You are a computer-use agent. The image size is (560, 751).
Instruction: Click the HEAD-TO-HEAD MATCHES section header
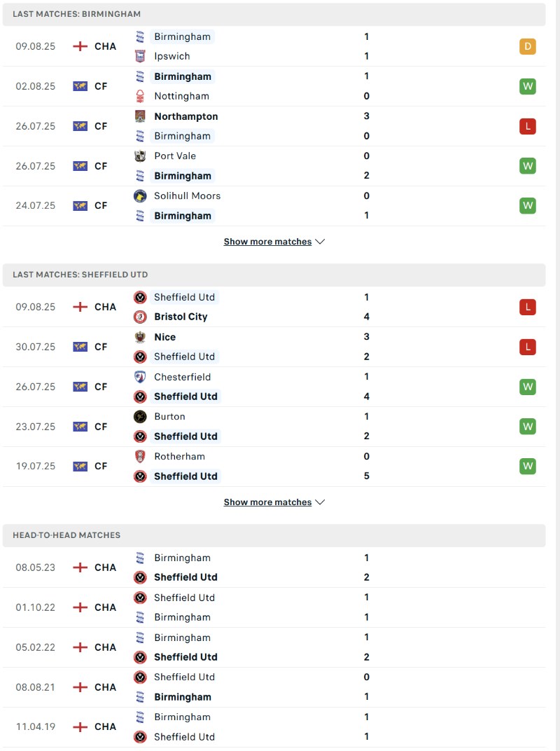62,535
